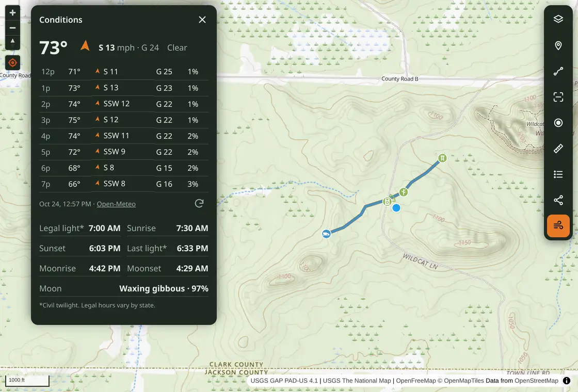This screenshot has width=578, height=392.
Task: Open the share tool
Action: pyautogui.click(x=558, y=200)
